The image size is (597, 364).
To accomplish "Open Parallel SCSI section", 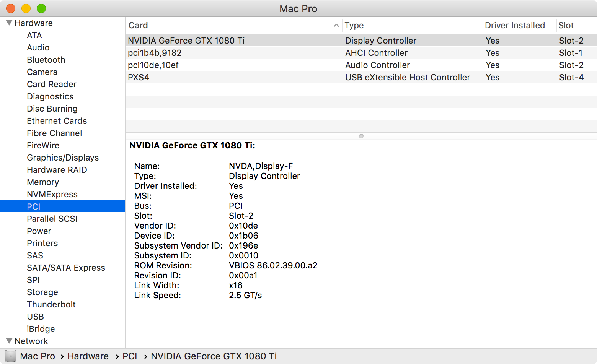I will 52,219.
